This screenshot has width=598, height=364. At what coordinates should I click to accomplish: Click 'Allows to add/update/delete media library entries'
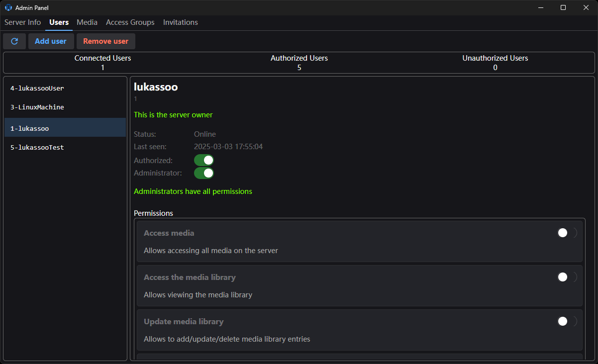click(x=227, y=339)
